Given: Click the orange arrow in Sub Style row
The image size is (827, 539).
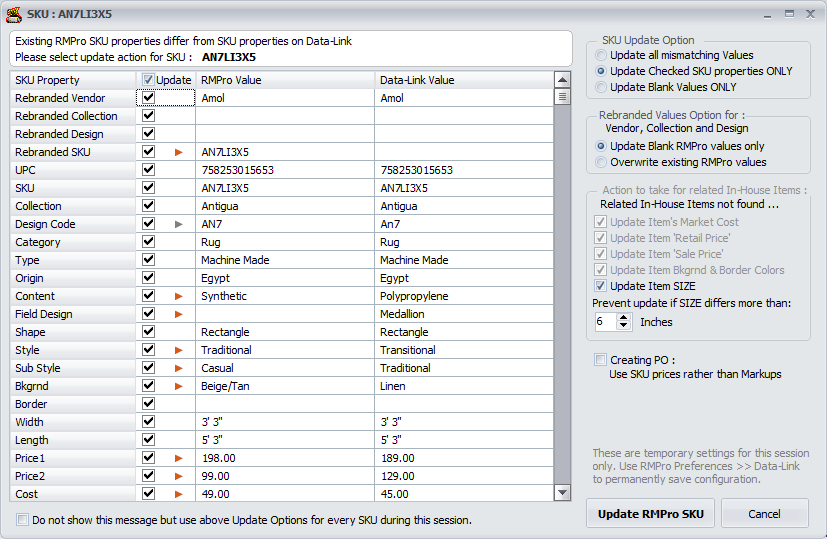Looking at the screenshot, I should pyautogui.click(x=179, y=368).
